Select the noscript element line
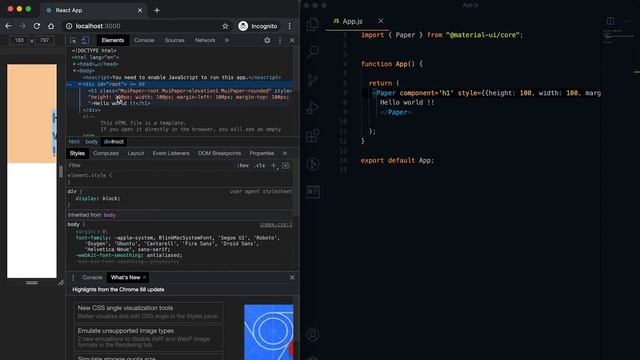The image size is (640, 360). [x=182, y=77]
